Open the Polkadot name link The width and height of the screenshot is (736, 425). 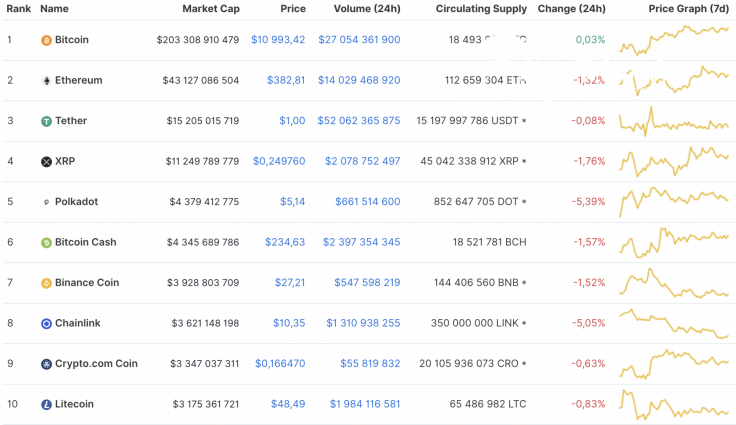77,201
